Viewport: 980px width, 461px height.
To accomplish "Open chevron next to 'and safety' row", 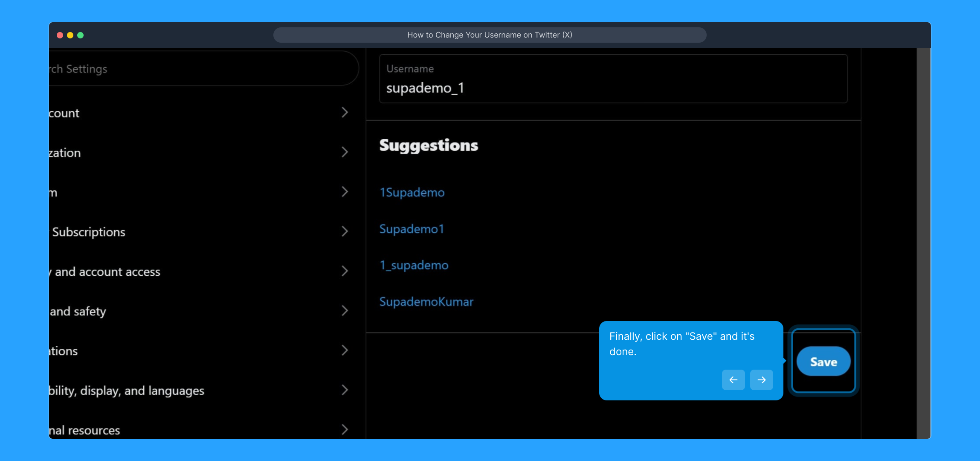I will pos(345,311).
